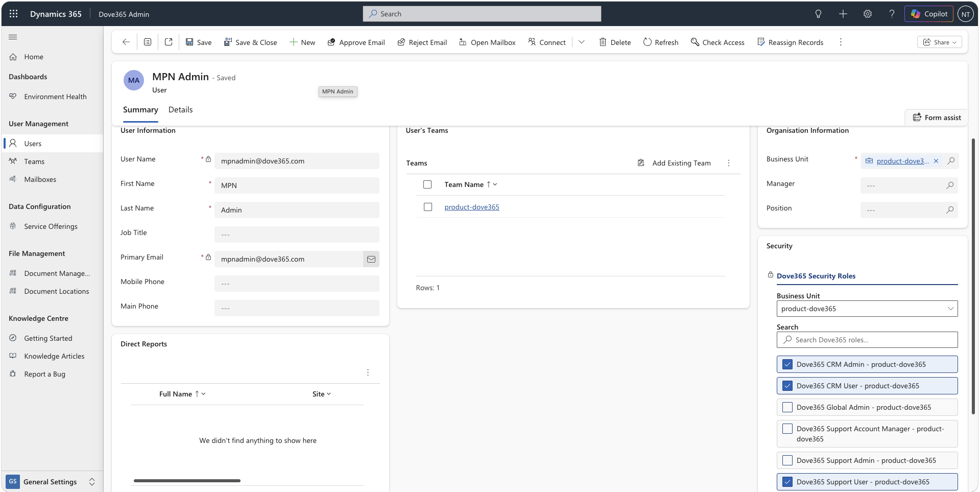Viewport: 980px width, 492px height.
Task: Click the First Name field
Action: click(x=297, y=185)
